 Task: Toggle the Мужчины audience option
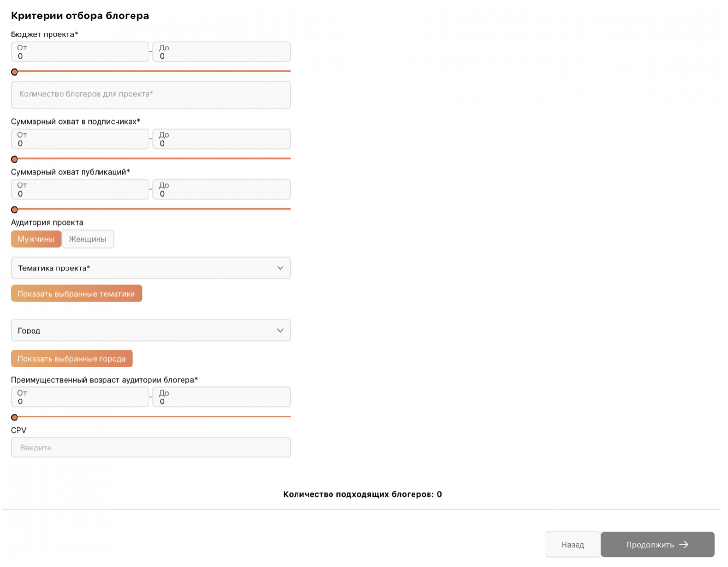coord(36,239)
